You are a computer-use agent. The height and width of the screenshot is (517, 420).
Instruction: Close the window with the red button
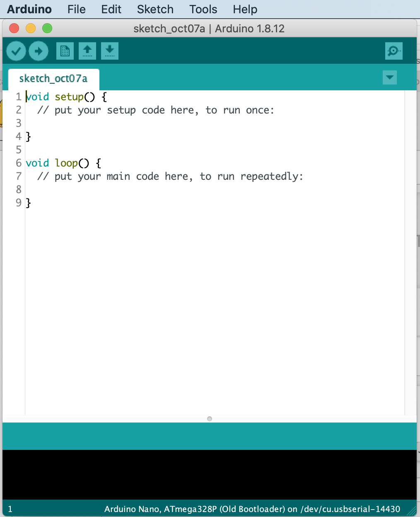(x=14, y=28)
